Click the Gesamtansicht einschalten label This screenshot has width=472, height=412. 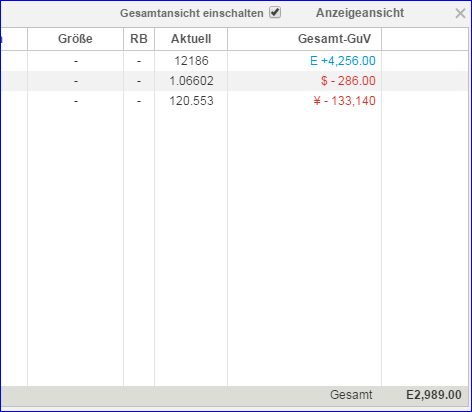[x=192, y=13]
